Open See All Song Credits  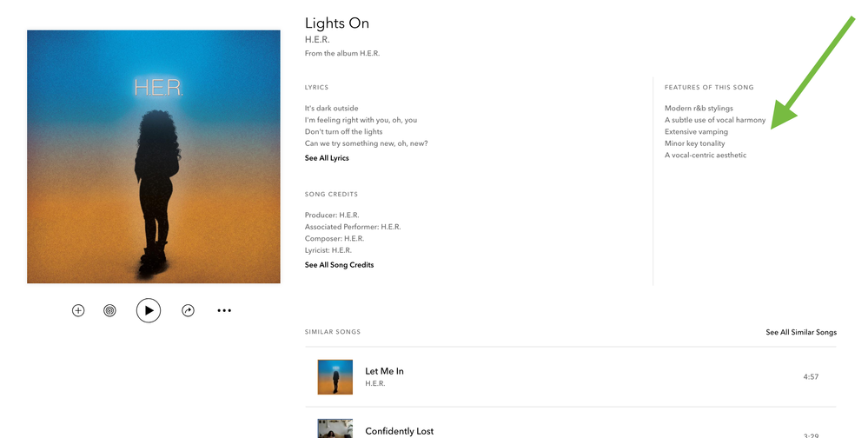[339, 264]
